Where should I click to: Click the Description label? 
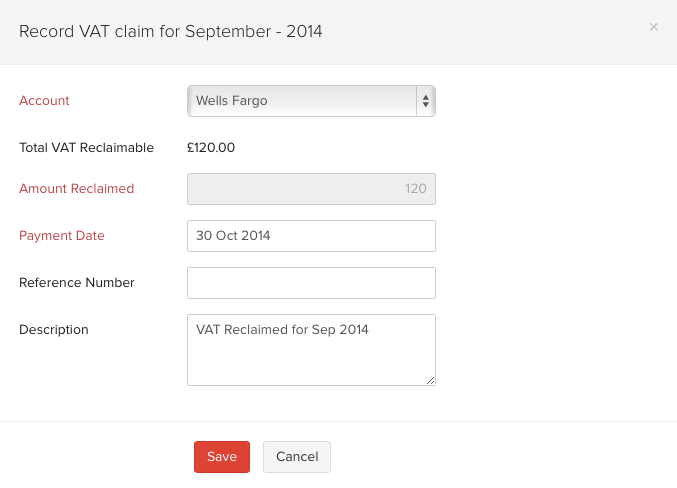click(x=54, y=330)
